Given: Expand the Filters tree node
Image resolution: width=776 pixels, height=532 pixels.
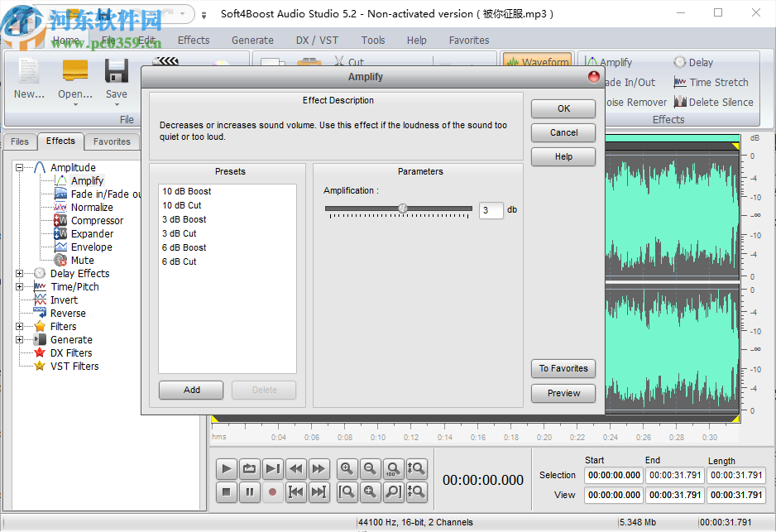Looking at the screenshot, I should 18,326.
